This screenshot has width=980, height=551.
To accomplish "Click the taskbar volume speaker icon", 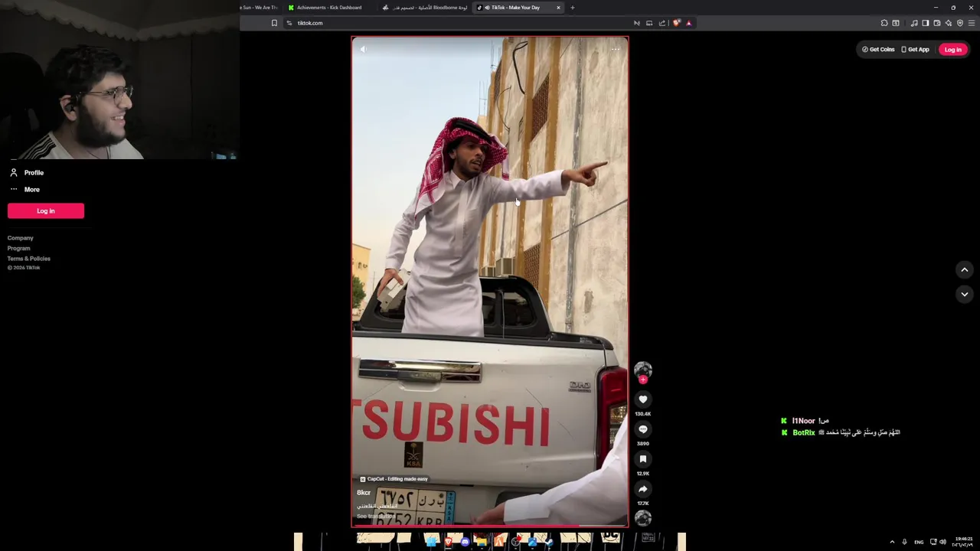I will [x=942, y=542].
